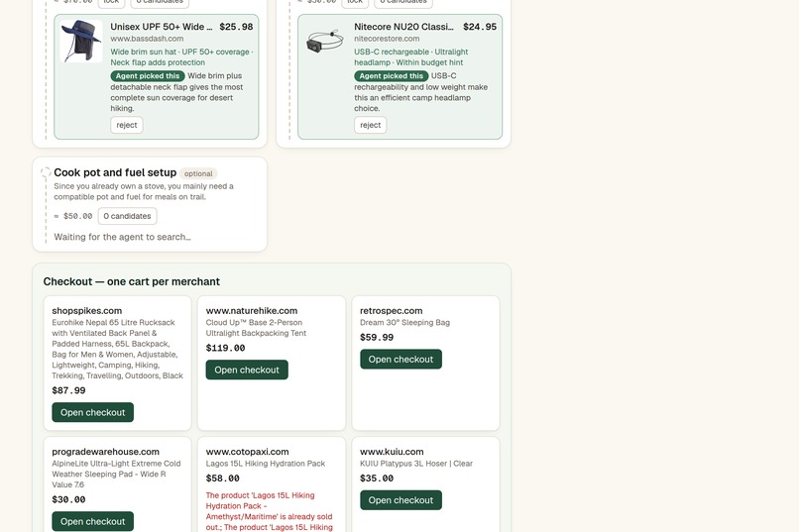Viewport: 799px width, 532px height.
Task: Click the www.kuiu.com merchant name
Action: (x=392, y=452)
